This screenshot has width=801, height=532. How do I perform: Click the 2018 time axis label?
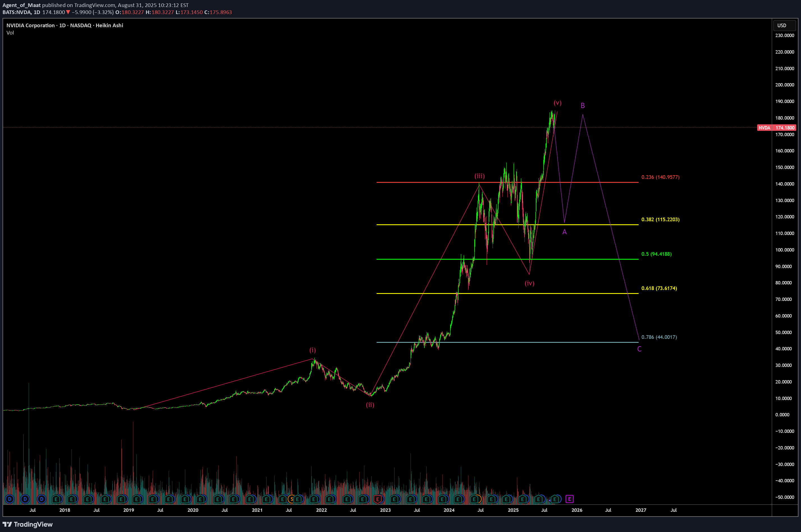[x=65, y=510]
